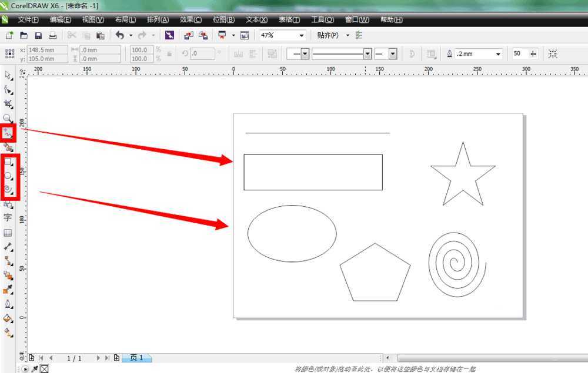The image size is (588, 373).
Task: Select the Freehand drawing tool
Action: tap(8, 132)
